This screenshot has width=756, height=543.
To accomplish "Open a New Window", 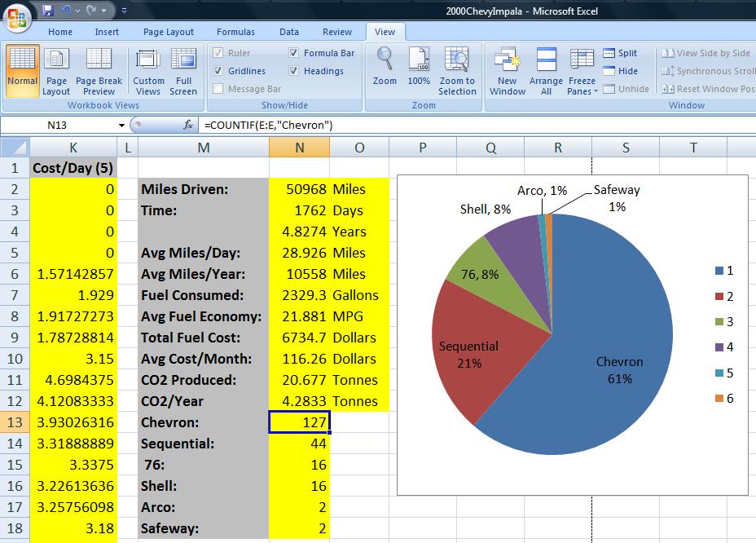I will (x=508, y=71).
